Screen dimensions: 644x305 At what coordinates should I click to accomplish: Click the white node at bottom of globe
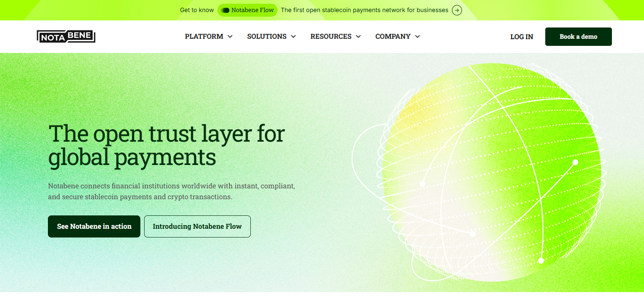tap(541, 261)
